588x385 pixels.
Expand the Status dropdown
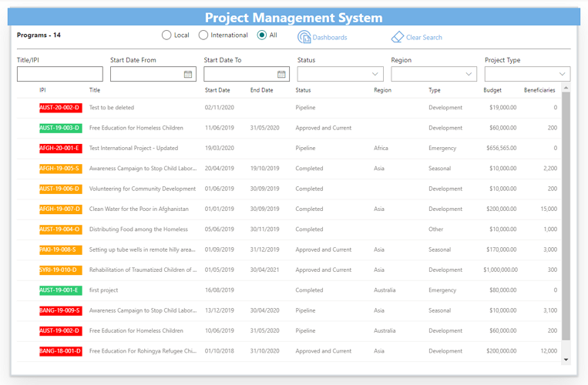(x=375, y=74)
